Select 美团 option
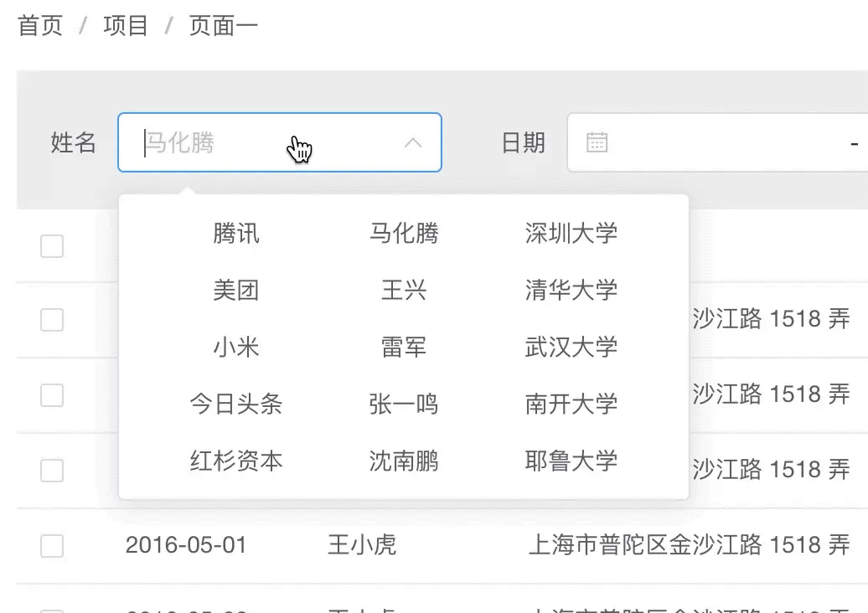868x613 pixels. pyautogui.click(x=236, y=291)
